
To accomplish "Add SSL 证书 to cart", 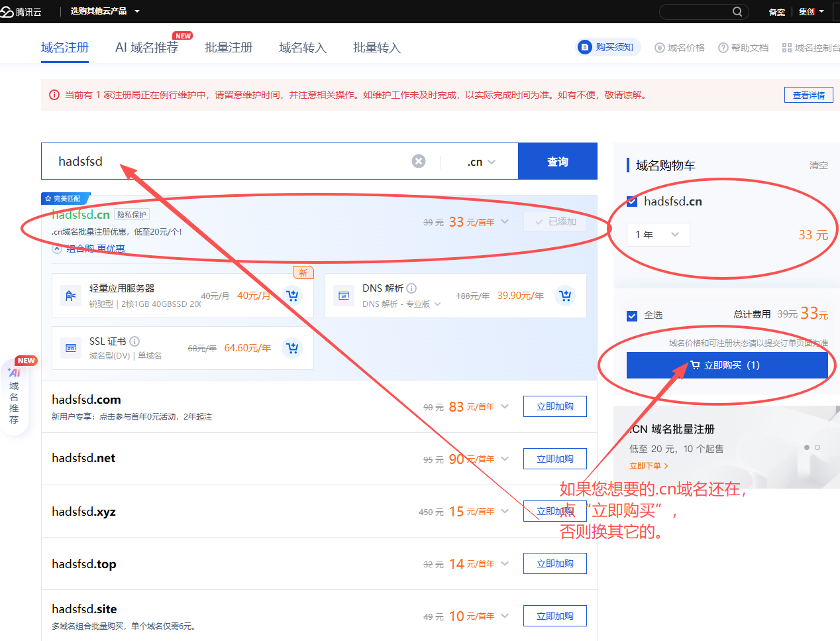I will (x=292, y=348).
